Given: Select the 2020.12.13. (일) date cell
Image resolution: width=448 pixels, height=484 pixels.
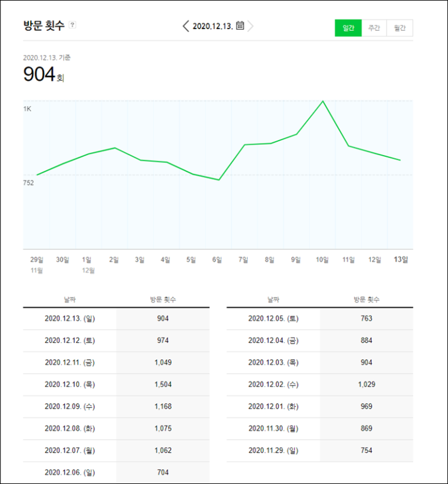Looking at the screenshot, I should 70,319.
